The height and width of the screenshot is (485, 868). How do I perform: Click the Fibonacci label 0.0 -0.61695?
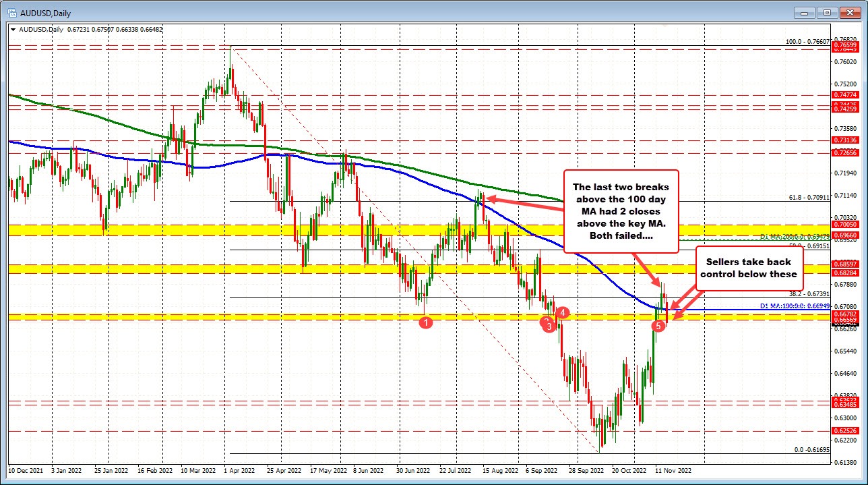click(x=813, y=449)
